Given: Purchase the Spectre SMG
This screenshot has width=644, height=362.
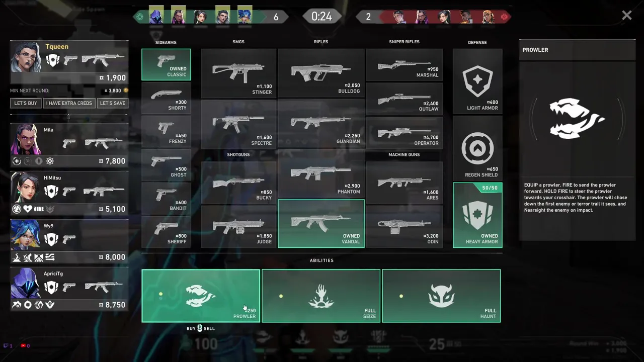Looking at the screenshot, I should pos(238,124).
